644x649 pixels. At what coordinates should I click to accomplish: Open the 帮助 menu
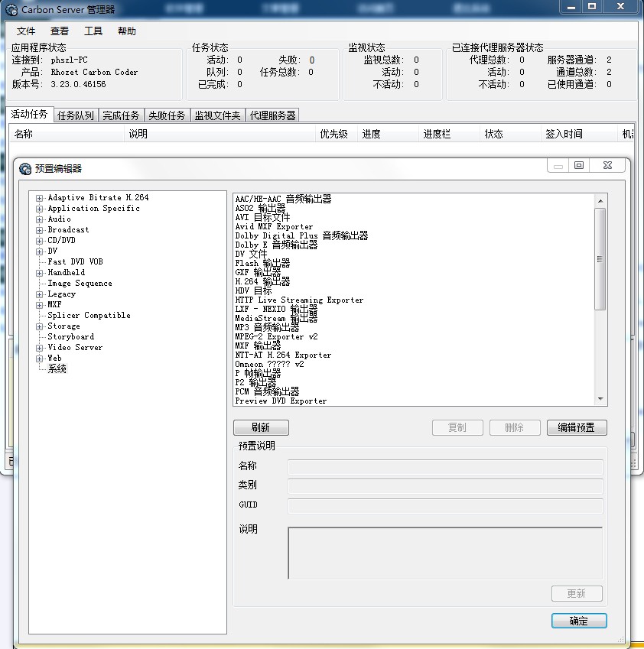pyautogui.click(x=127, y=31)
